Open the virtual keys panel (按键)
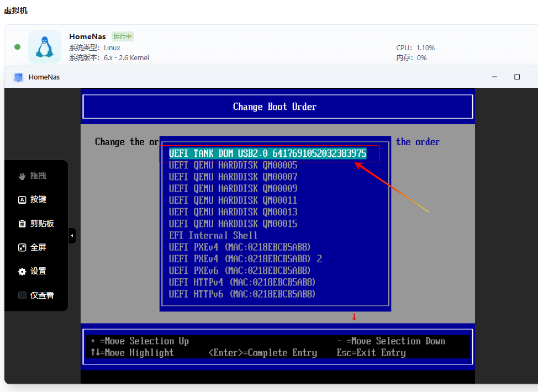The image size is (538, 392). pyautogui.click(x=33, y=199)
